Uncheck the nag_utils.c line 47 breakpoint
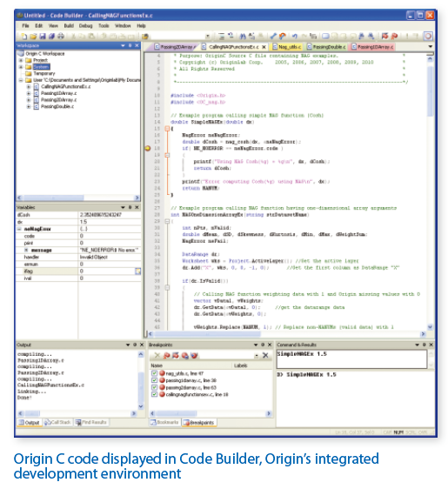 [154, 373]
